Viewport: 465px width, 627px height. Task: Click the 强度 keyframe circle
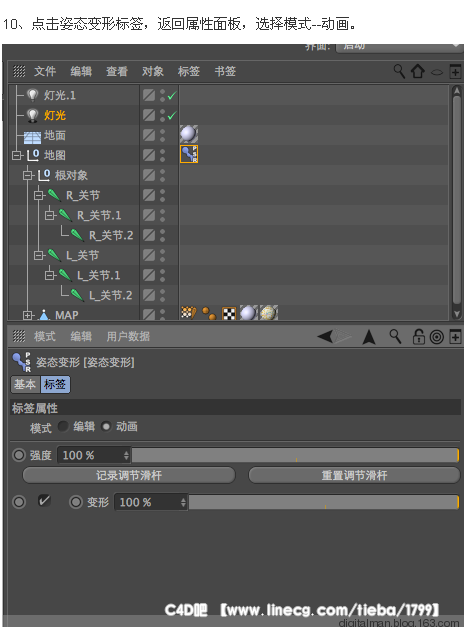tap(19, 455)
